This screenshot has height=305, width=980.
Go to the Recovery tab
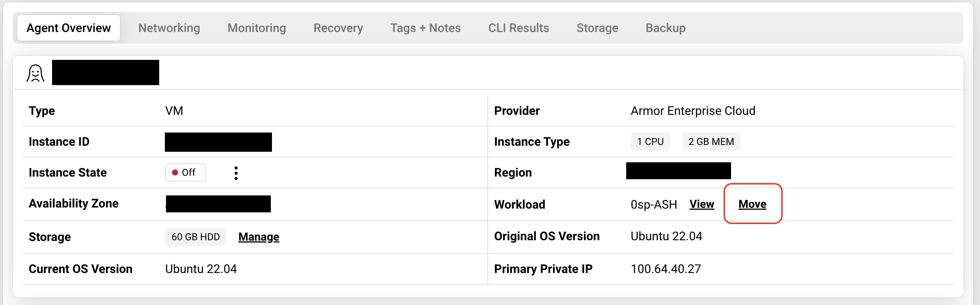[338, 28]
